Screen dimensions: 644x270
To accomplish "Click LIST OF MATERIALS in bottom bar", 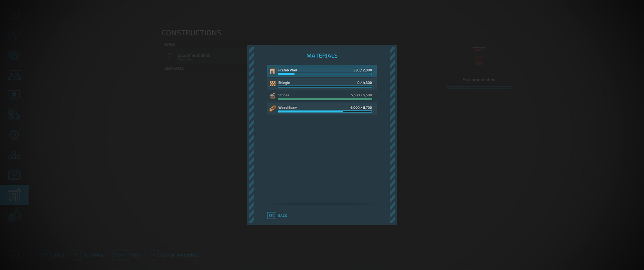I will coord(180,255).
